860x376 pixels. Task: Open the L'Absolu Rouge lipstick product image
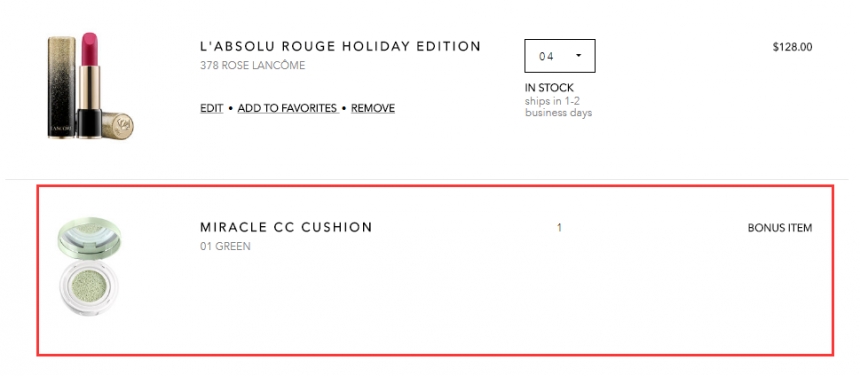tap(90, 86)
